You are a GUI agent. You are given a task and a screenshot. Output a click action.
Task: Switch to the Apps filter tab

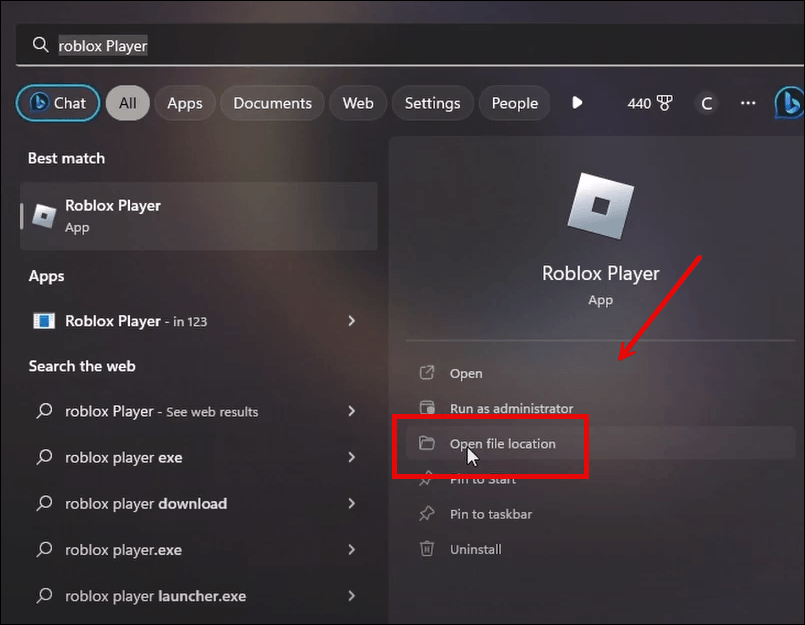[x=184, y=103]
